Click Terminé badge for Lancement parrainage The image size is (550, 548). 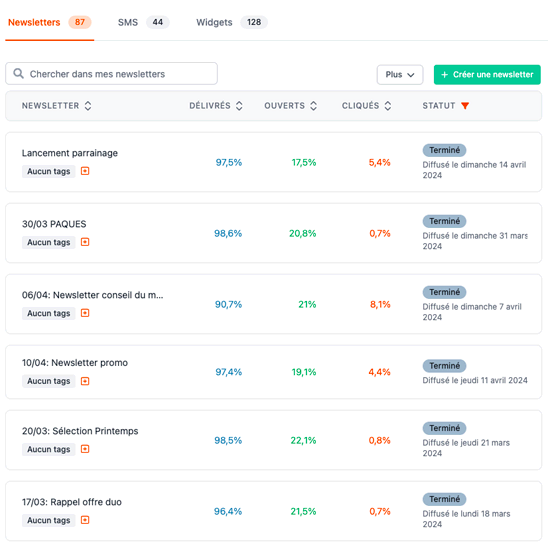pyautogui.click(x=444, y=150)
